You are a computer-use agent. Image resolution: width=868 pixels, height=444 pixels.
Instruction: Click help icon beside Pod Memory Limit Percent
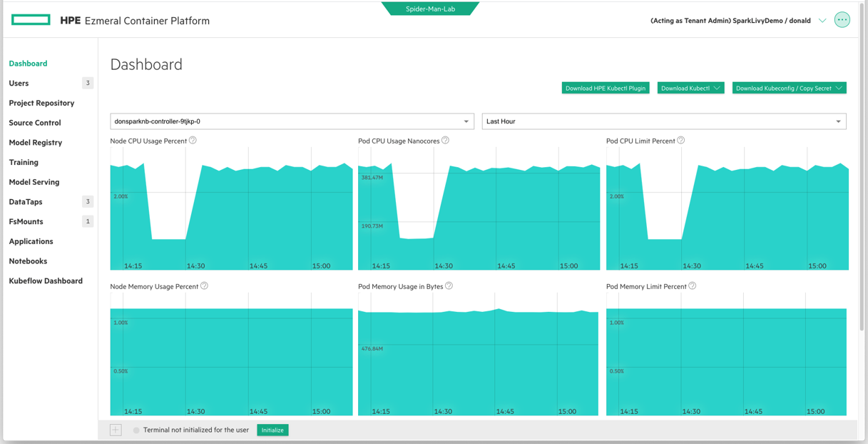(692, 286)
